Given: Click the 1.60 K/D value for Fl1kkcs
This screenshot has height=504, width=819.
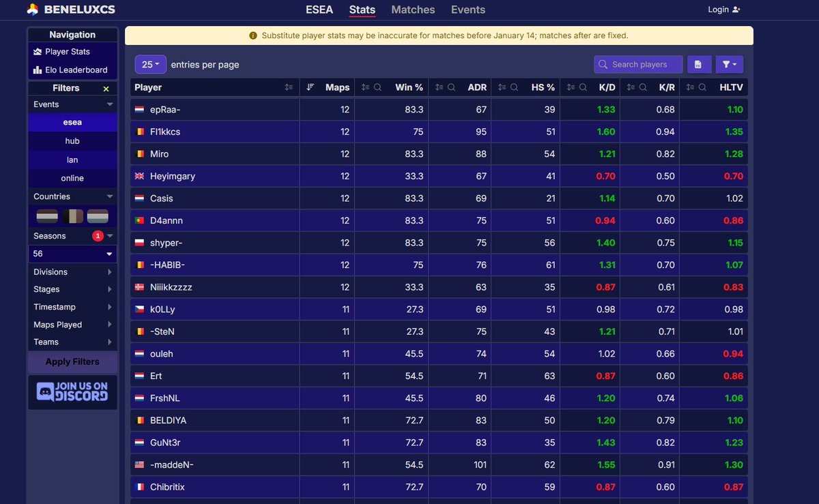Looking at the screenshot, I should click(606, 132).
